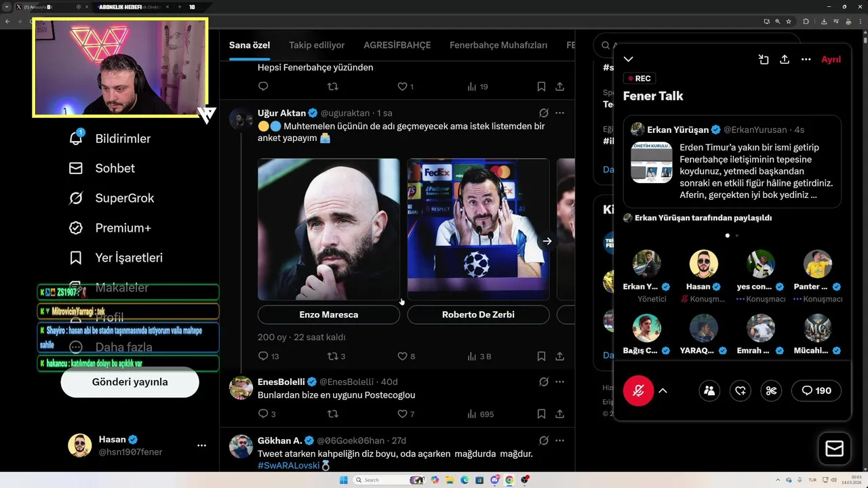This screenshot has width=868, height=488.
Task: Reply to EnesBolelli's Postecoglou post
Action: coord(267,413)
